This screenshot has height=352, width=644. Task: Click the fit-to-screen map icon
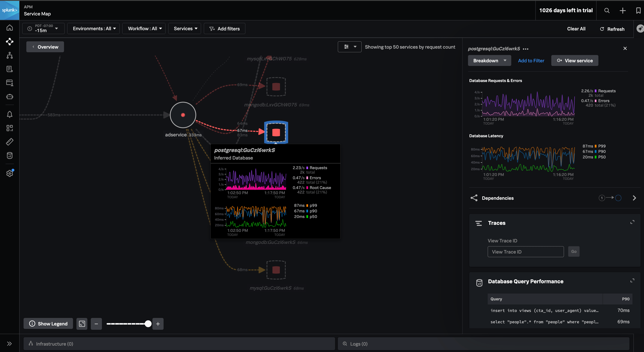click(x=82, y=324)
